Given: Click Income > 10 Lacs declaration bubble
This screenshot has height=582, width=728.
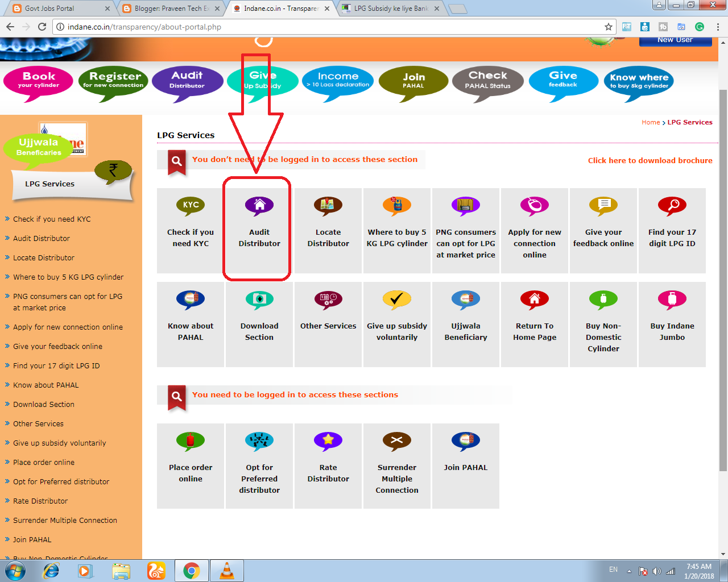Looking at the screenshot, I should 338,82.
